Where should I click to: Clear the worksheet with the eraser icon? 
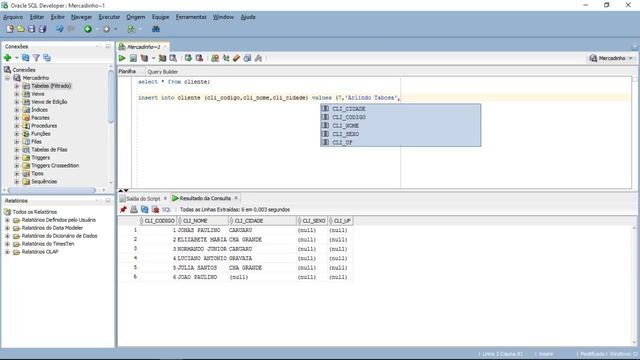(x=236, y=58)
